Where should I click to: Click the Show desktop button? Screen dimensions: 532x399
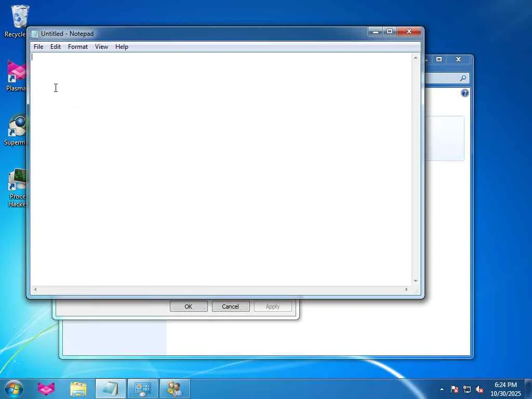[528, 389]
